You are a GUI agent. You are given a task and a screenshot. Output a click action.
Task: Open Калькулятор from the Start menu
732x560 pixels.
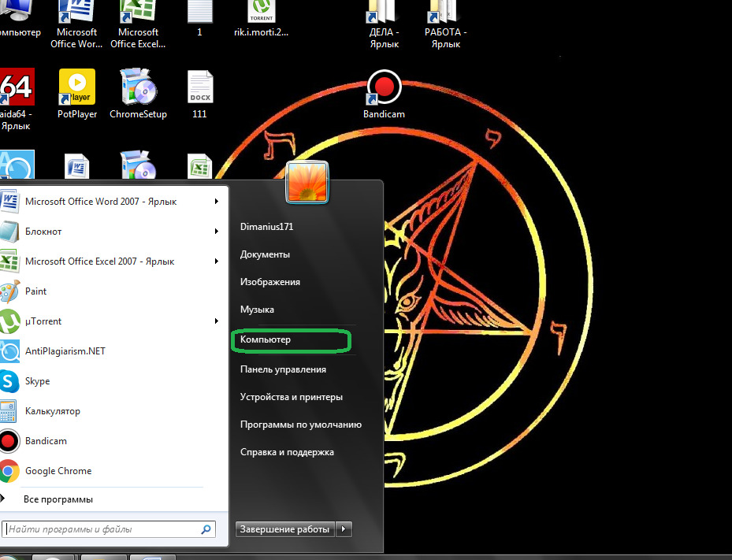coord(52,411)
